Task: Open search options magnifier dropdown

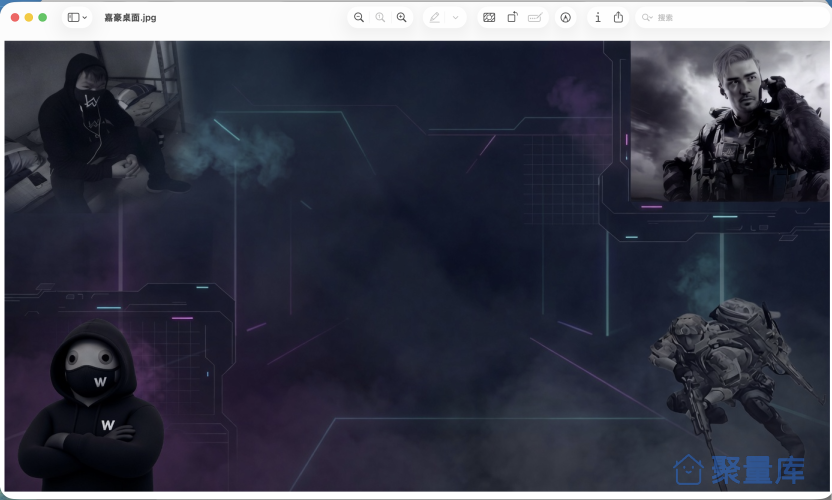Action: pyautogui.click(x=647, y=18)
